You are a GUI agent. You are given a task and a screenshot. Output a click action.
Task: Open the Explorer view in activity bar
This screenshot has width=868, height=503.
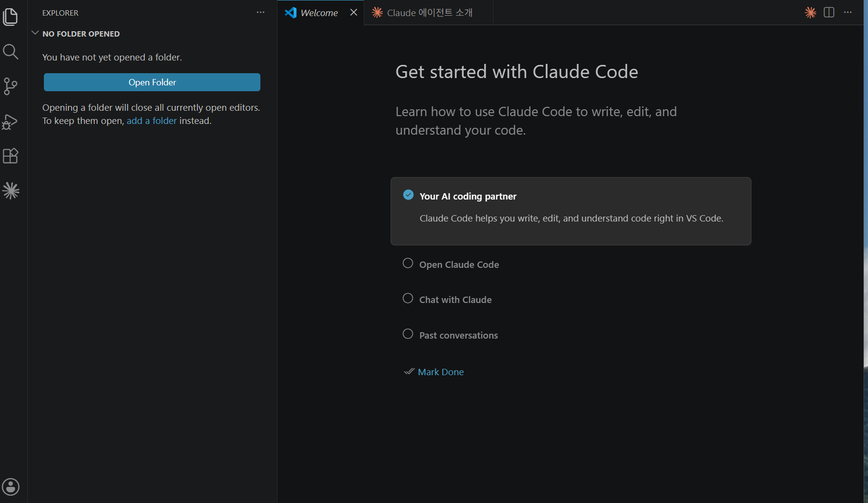(10, 17)
